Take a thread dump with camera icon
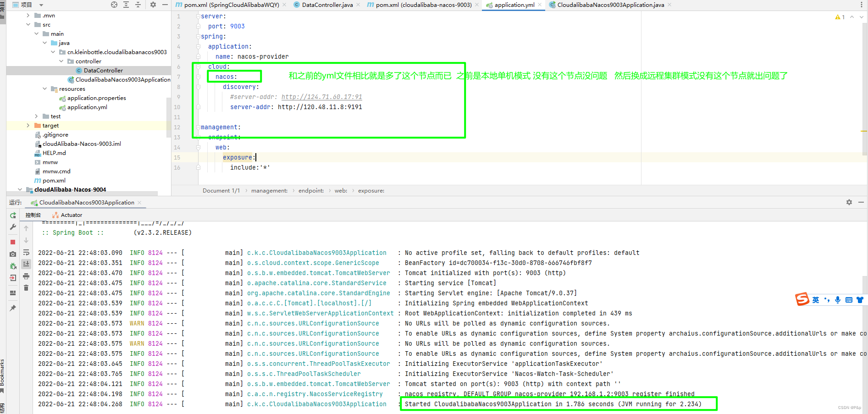 tap(13, 254)
